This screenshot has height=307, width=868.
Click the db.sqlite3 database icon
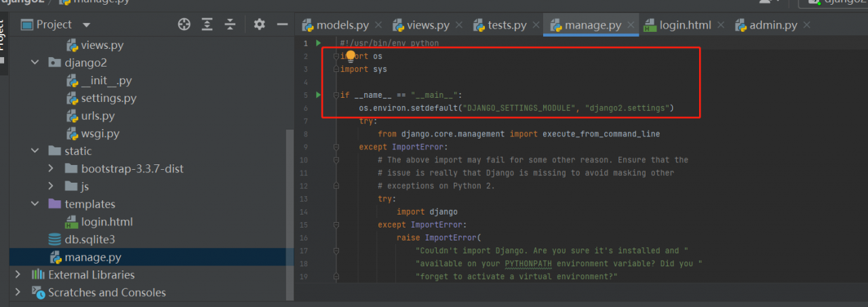click(54, 240)
